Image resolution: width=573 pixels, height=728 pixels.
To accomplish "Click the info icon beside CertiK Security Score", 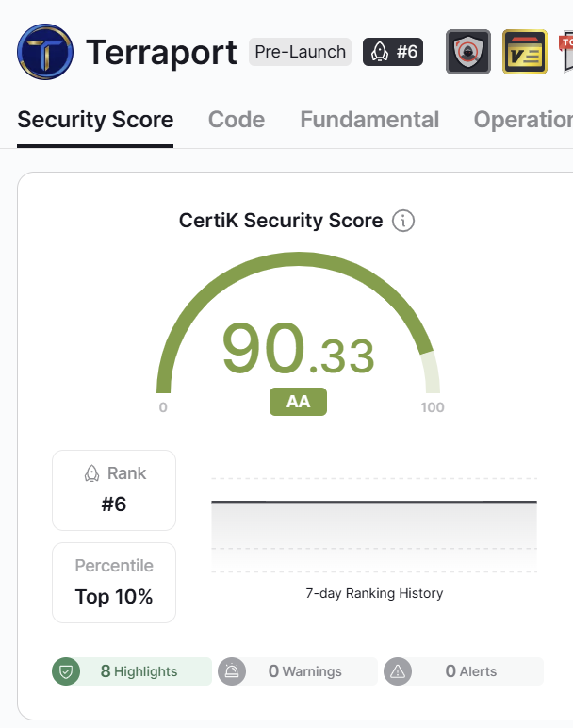I will (403, 221).
